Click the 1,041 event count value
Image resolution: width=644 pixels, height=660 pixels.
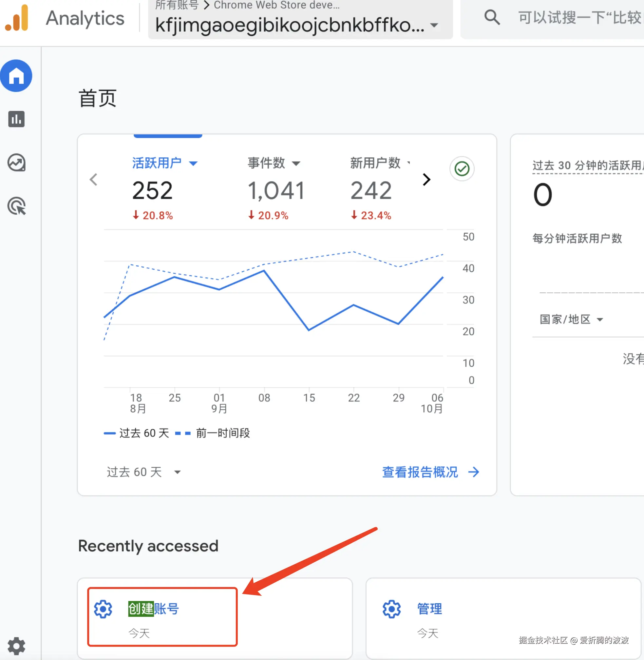coord(276,190)
